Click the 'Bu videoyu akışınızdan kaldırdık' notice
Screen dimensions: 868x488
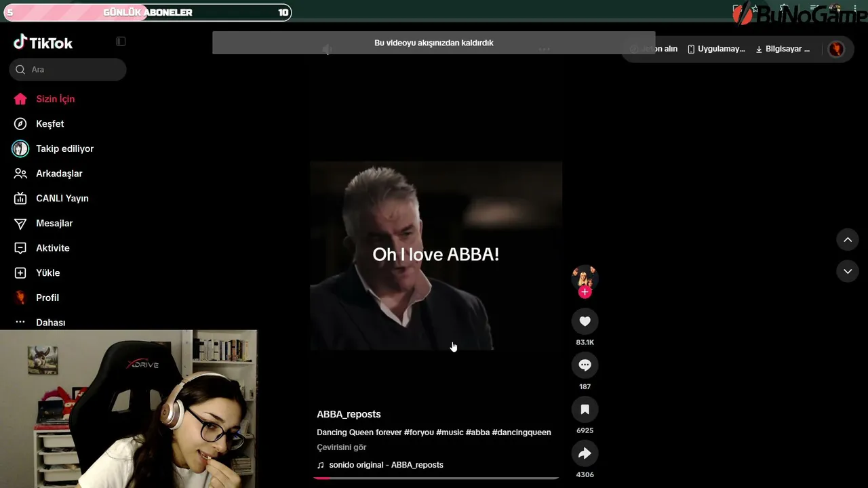click(x=434, y=43)
